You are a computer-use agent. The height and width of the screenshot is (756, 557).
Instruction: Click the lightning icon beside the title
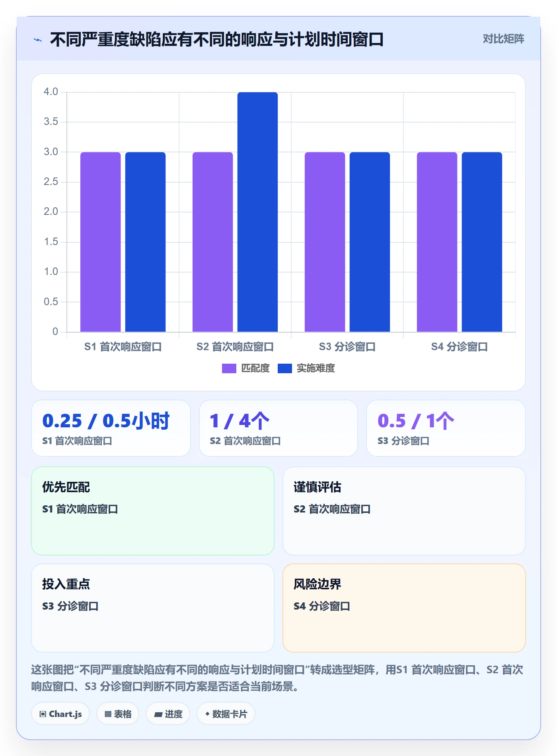click(38, 40)
